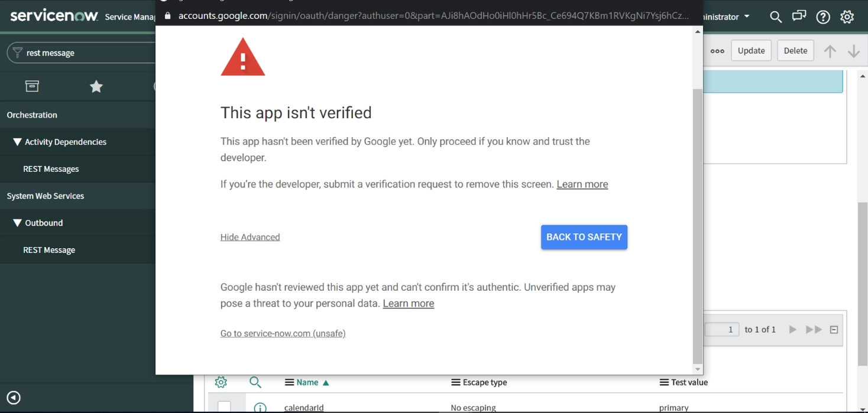Open additional actions three-dots icon
Viewport: 868px width, 413px height.
click(717, 51)
